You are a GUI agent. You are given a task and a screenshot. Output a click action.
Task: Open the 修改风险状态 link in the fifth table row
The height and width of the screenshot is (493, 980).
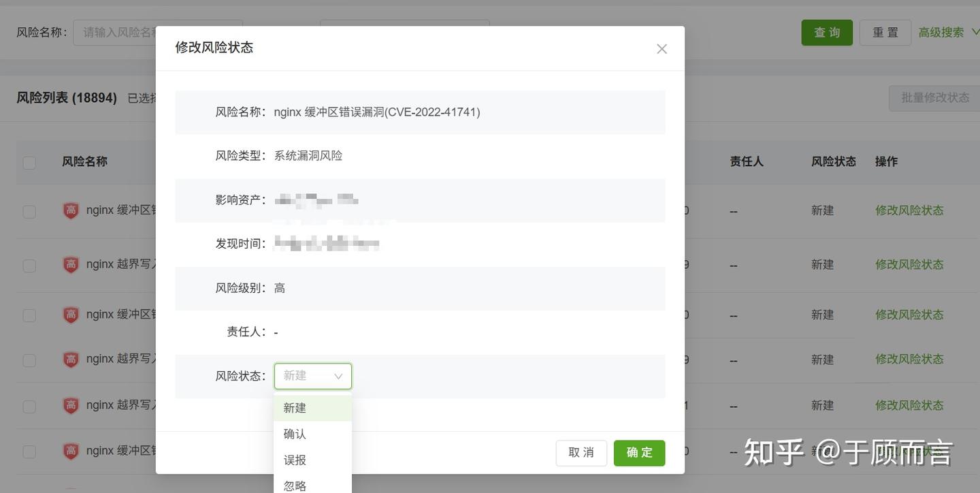[909, 405]
